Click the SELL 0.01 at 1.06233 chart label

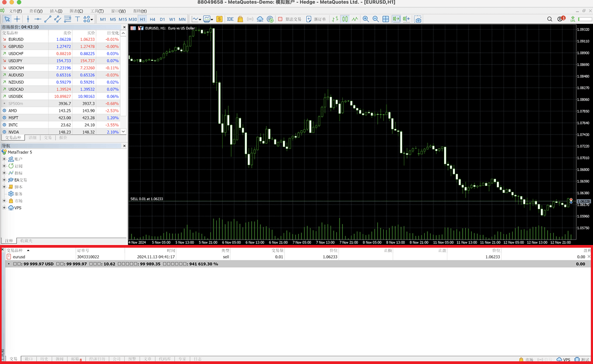click(x=147, y=199)
